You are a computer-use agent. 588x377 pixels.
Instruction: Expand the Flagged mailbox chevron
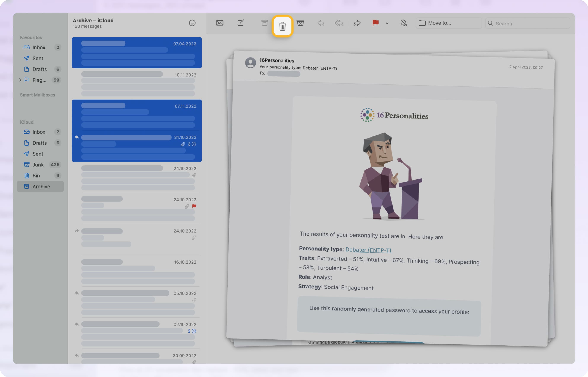[x=20, y=80]
